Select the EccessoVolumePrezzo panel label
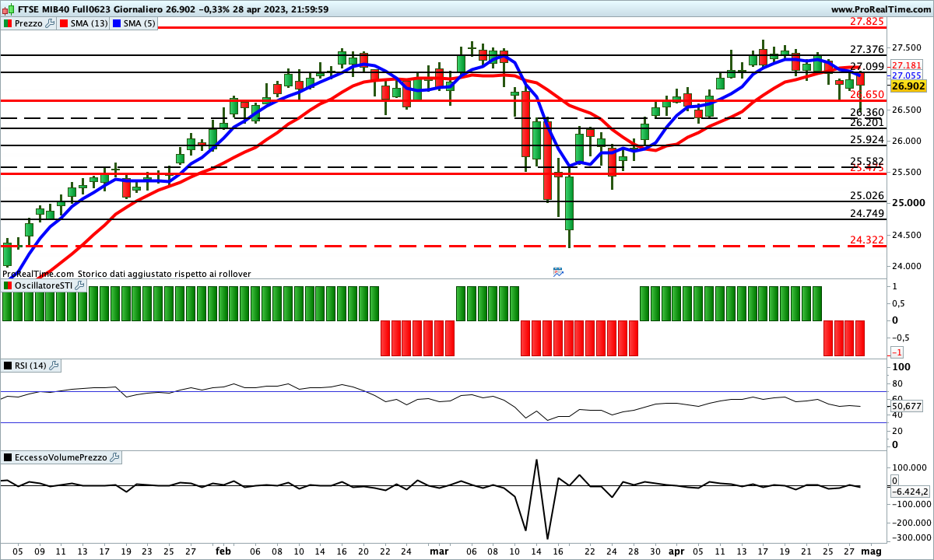This screenshot has width=934, height=560. coord(61,457)
